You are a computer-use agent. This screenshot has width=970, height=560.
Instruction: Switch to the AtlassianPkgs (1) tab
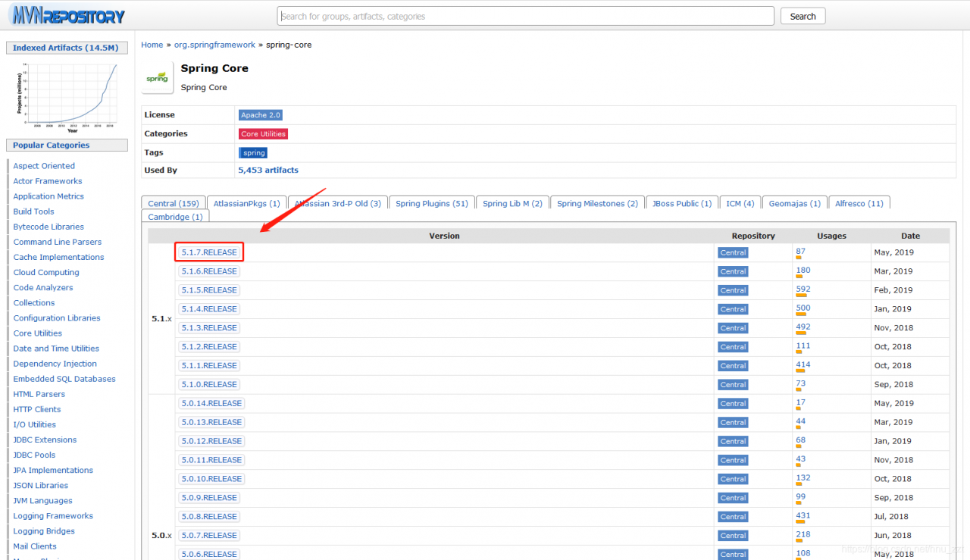[x=246, y=203]
